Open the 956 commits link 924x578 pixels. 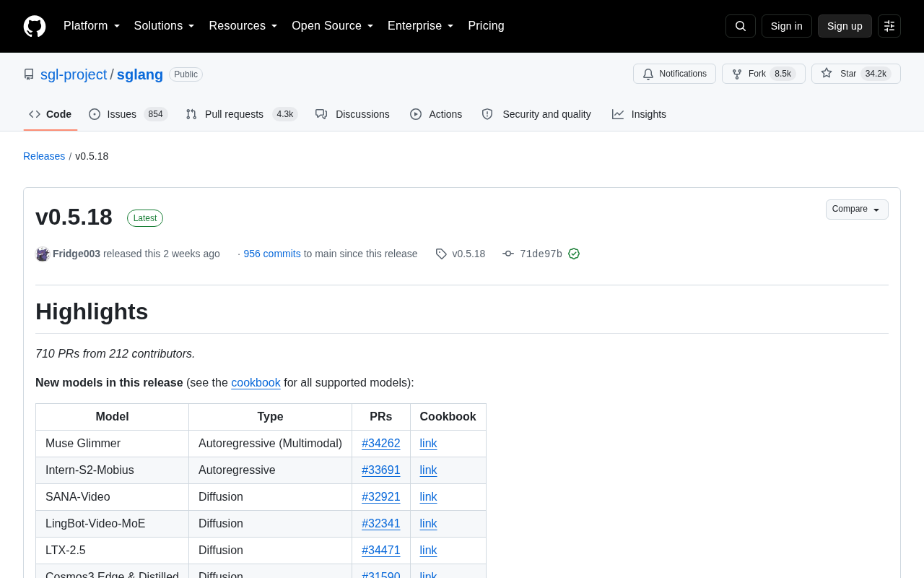pyautogui.click(x=272, y=254)
